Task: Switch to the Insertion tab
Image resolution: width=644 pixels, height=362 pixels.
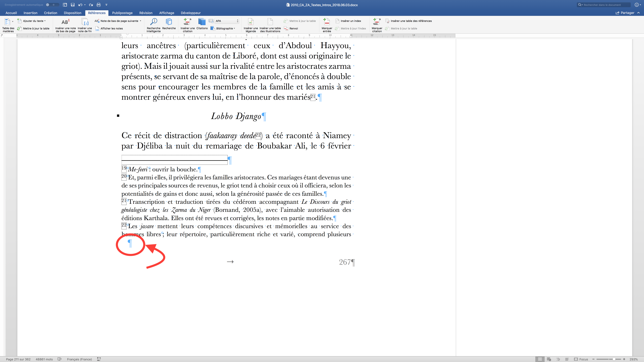Action: [x=30, y=13]
